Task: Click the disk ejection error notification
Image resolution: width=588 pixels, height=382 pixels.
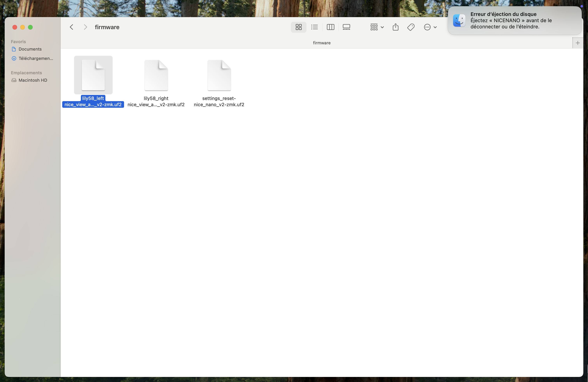Action: coord(514,20)
